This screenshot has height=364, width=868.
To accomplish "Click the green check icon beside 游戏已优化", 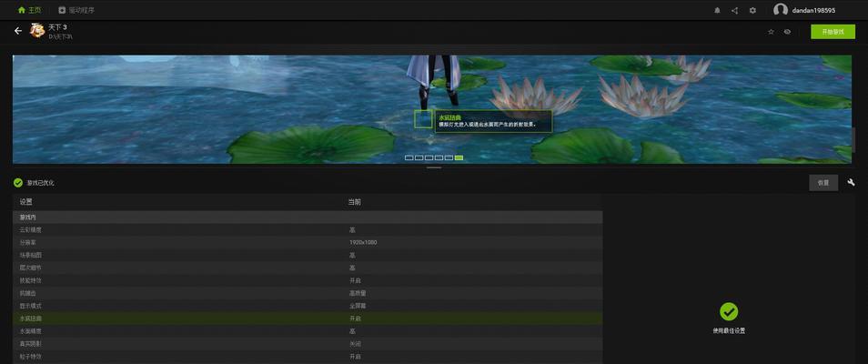I will [x=18, y=183].
